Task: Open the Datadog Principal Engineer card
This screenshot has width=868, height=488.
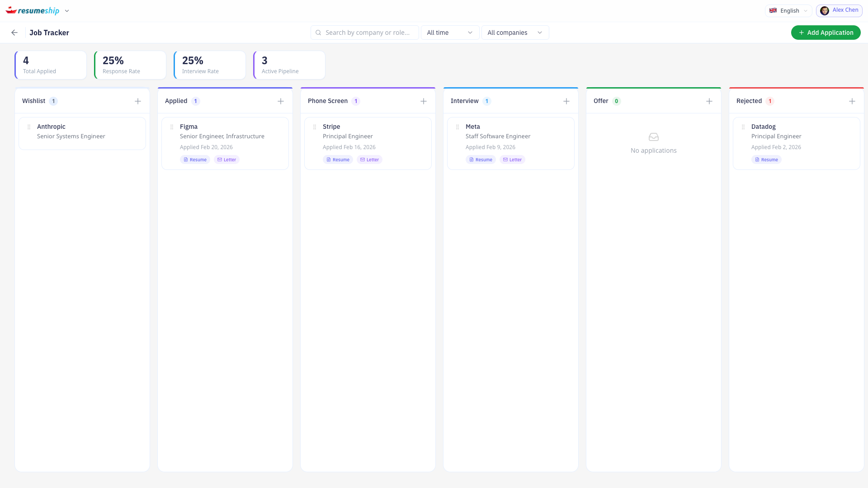Action: coord(796,136)
